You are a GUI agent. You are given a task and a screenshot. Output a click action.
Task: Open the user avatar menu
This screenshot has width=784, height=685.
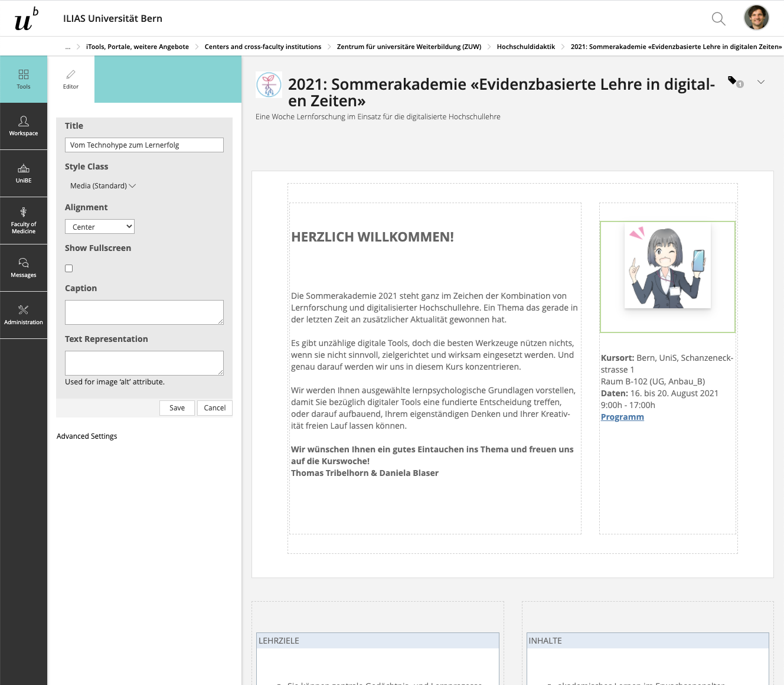[756, 18]
